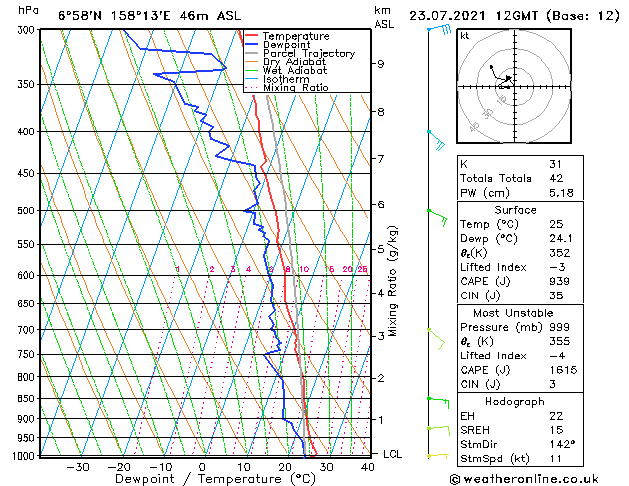
Task: Click the vertical 'Mixing Ratio (g/kg)' axis title
Action: click(392, 281)
